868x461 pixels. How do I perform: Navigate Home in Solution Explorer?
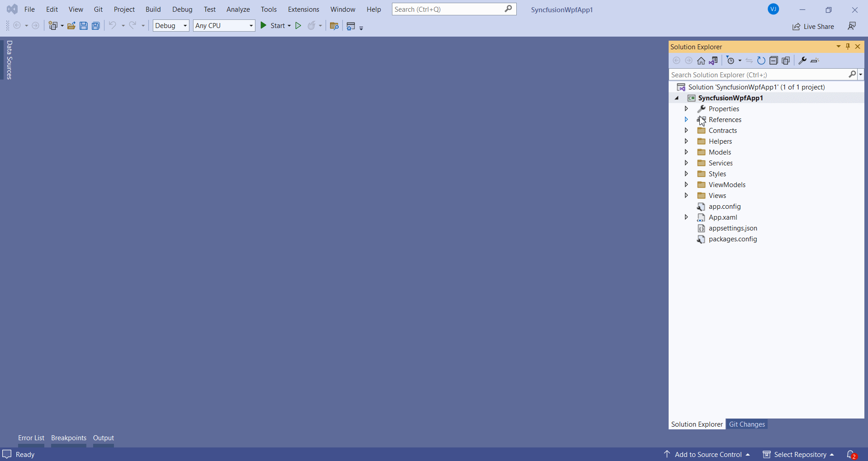tap(701, 60)
